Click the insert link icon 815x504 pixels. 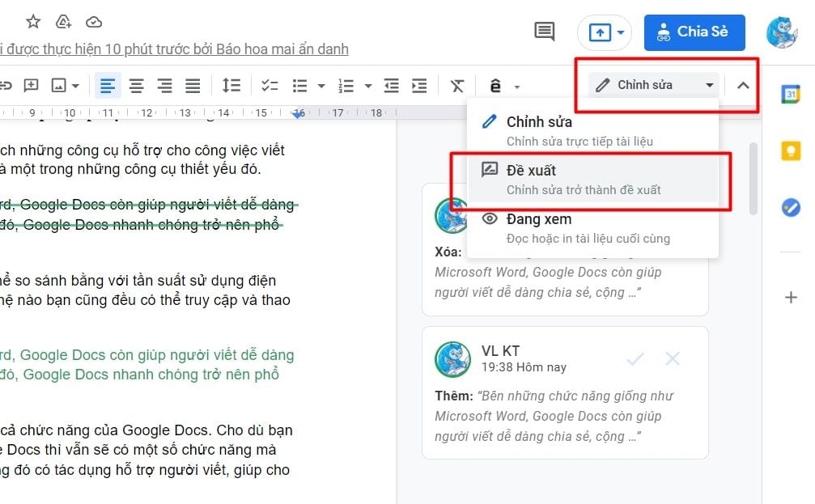[5, 86]
